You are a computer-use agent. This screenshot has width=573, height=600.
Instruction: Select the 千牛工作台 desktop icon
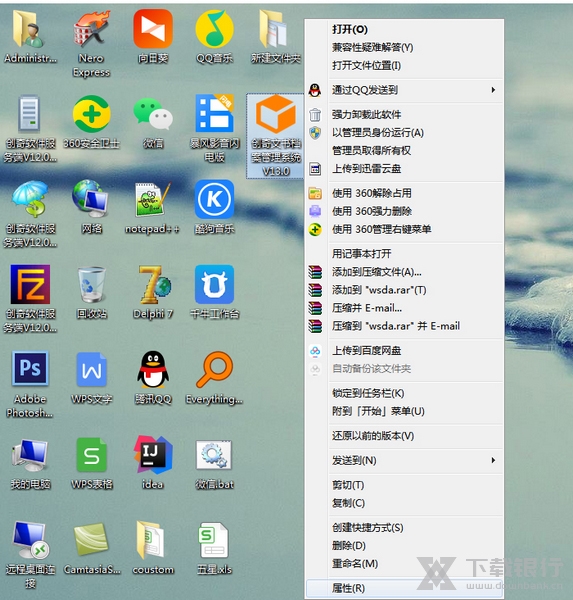[x=214, y=292]
